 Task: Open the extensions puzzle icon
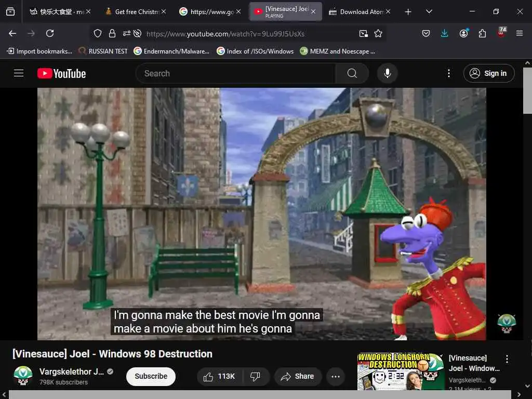[x=482, y=33]
